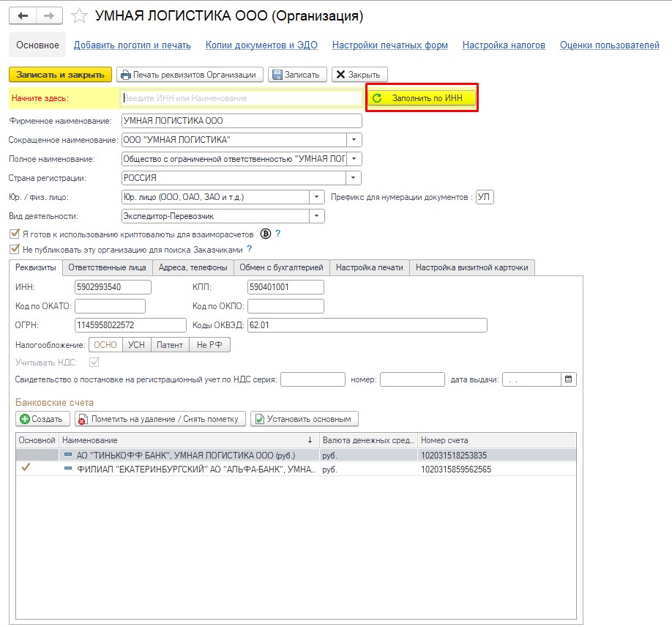Click Заполнить по ИНН button

coord(422,97)
